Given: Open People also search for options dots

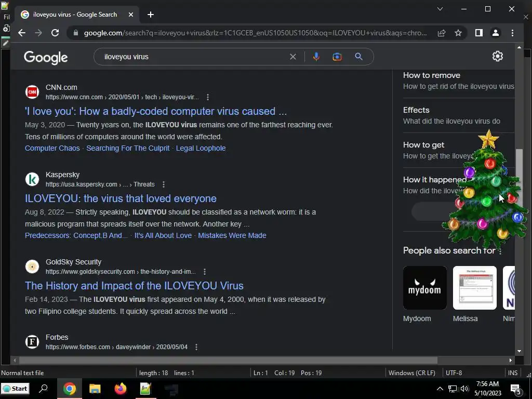Looking at the screenshot, I should click(x=500, y=251).
